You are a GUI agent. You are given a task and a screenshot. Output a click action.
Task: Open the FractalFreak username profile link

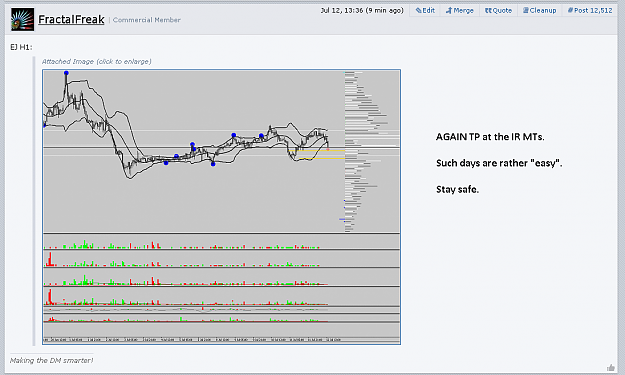(71, 20)
